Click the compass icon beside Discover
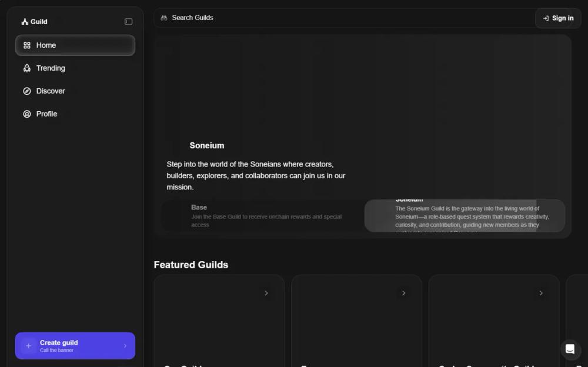Screen dimensions: 588x367 26,91
